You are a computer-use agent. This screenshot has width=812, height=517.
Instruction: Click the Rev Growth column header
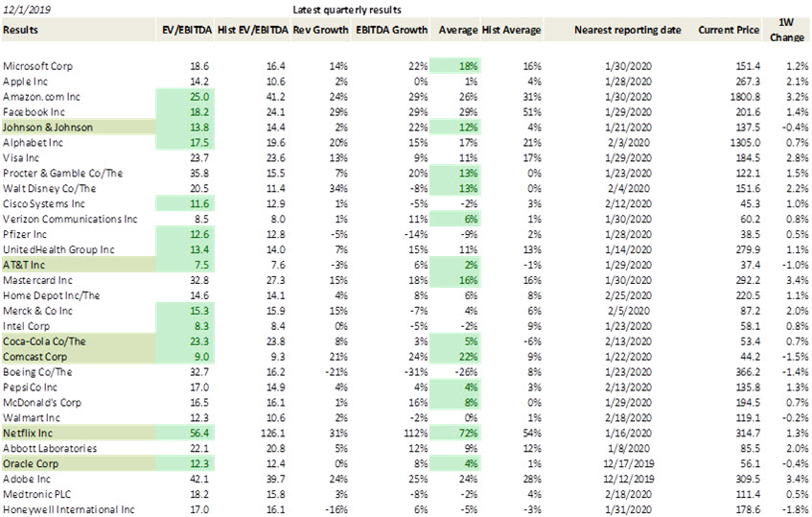(320, 30)
